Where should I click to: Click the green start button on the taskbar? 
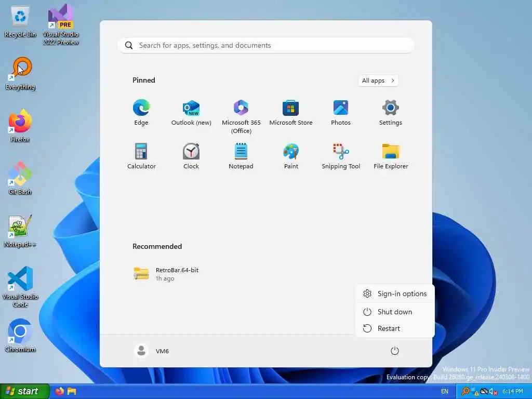pyautogui.click(x=24, y=391)
